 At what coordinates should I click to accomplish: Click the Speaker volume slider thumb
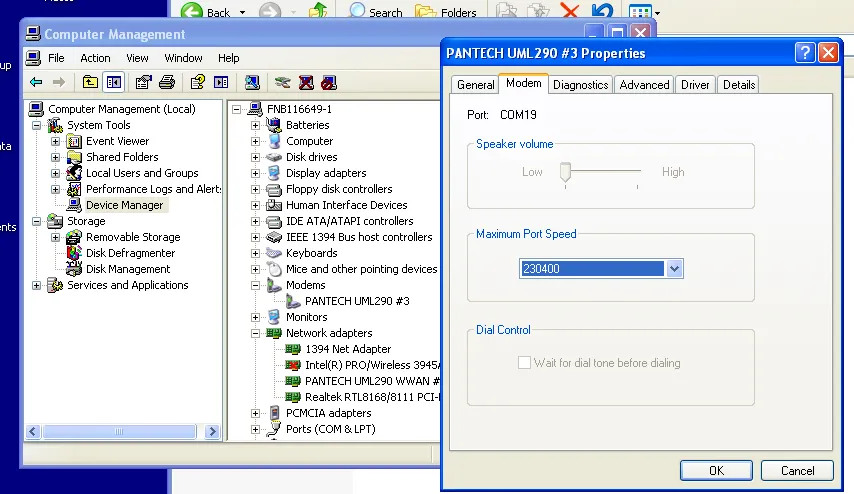565,172
